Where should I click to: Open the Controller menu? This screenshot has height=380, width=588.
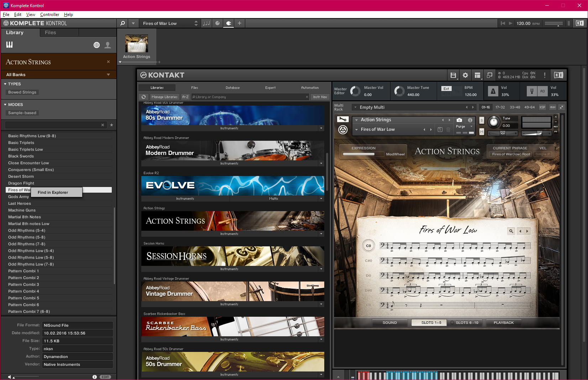click(x=49, y=15)
